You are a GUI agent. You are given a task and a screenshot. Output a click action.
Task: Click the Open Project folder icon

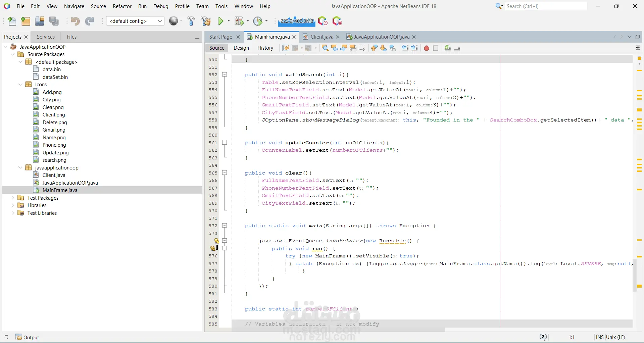click(x=40, y=21)
